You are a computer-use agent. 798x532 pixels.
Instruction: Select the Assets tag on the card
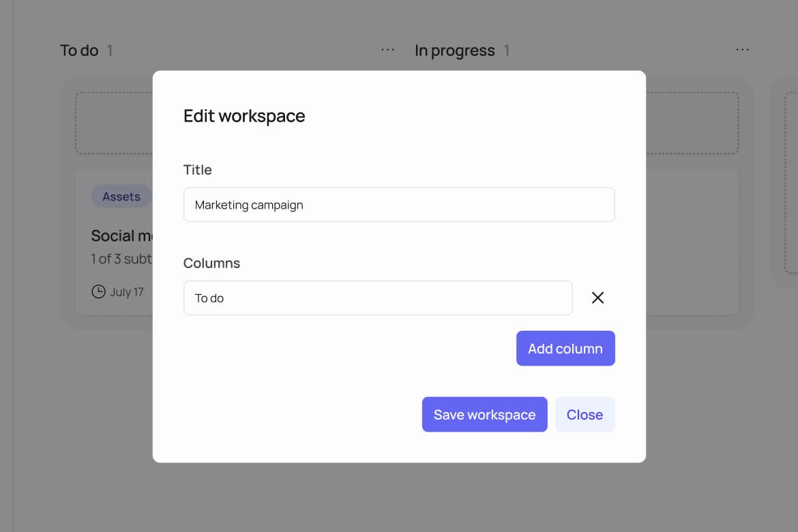click(121, 196)
